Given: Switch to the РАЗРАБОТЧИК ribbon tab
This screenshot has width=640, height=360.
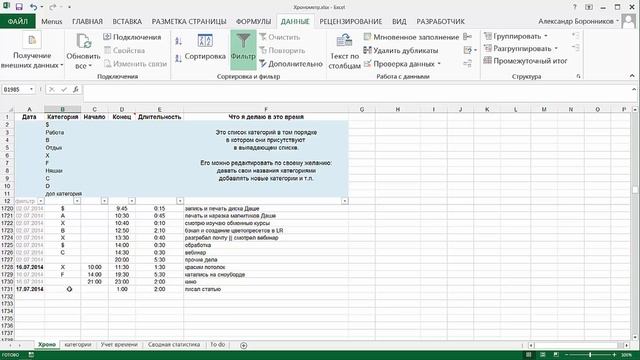Looking at the screenshot, I should point(440,22).
